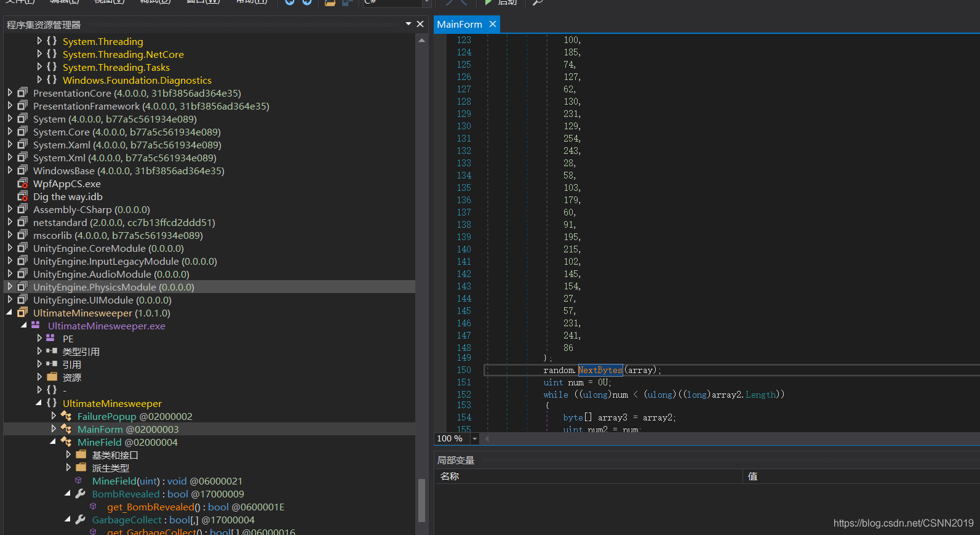Click the 启动 start debugging button
This screenshot has width=980, height=535.
pyautogui.click(x=501, y=2)
